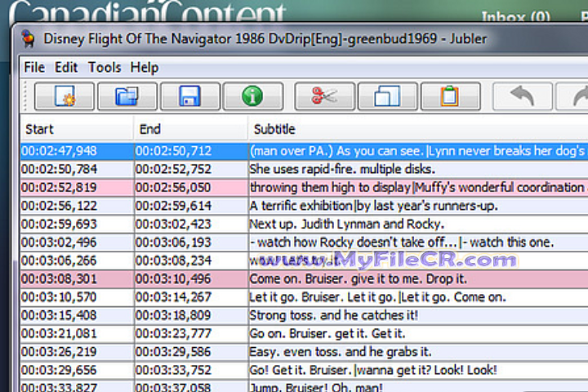
Task: Select end time 00:03:14,267
Action: tap(173, 297)
